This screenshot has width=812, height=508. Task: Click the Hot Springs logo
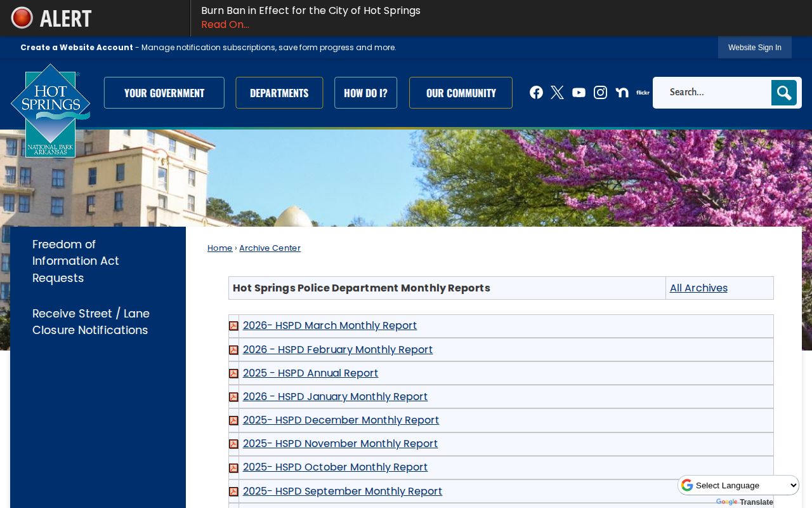click(50, 110)
